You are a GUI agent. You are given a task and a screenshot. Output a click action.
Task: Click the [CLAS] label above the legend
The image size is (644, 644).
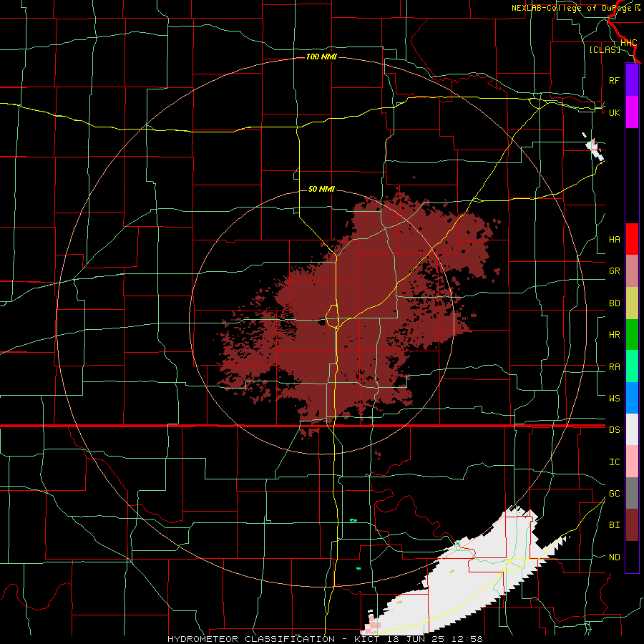[605, 49]
